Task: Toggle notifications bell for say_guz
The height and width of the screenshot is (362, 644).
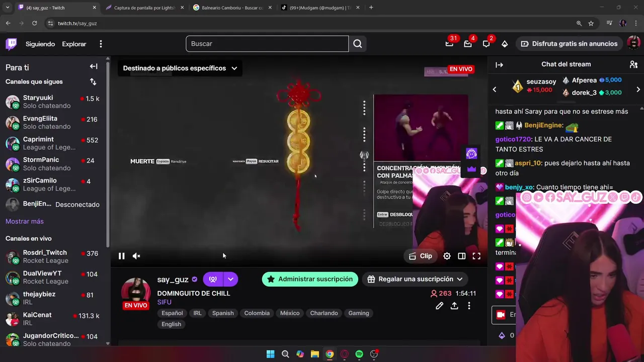Action: 213,279
